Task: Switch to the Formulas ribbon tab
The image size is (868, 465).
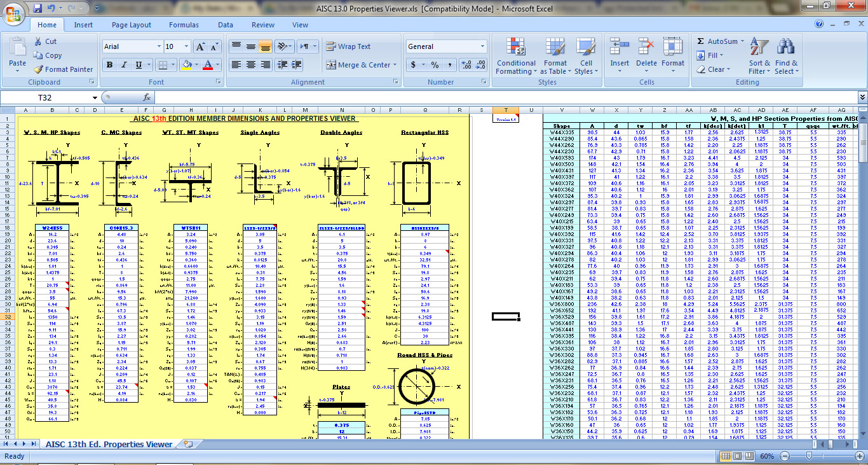Action: [x=184, y=25]
